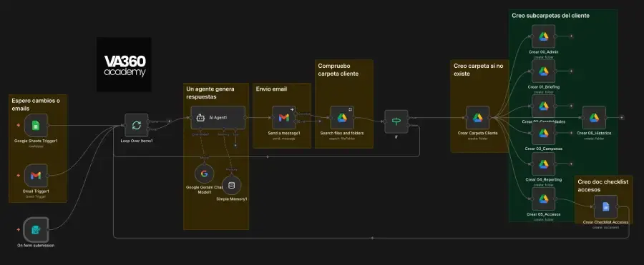Viewport: 644px width, 265px height.
Task: Click the 'Crear Checklist Accesos' label
Action: click(605, 222)
